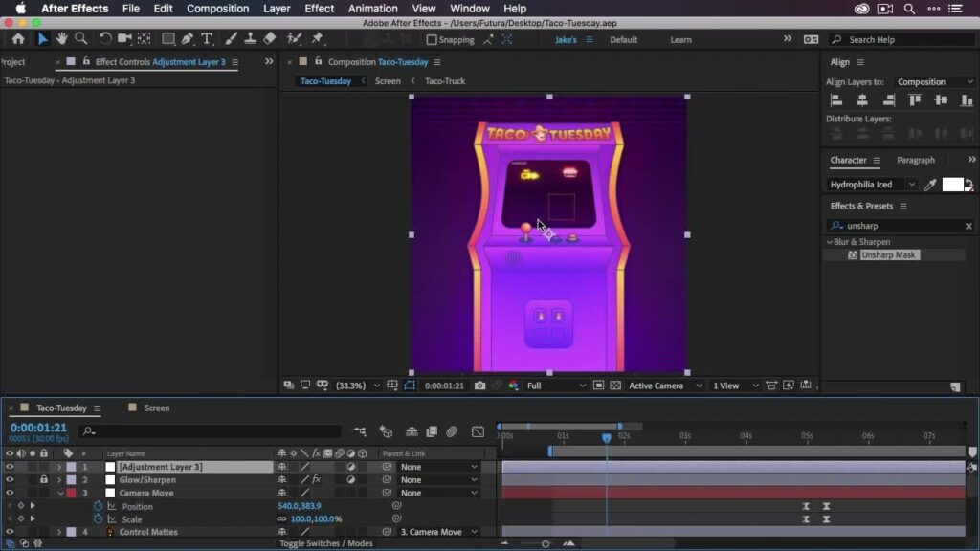Pick a color with the eyedropper icon
This screenshot has height=551, width=980.
pos(929,185)
